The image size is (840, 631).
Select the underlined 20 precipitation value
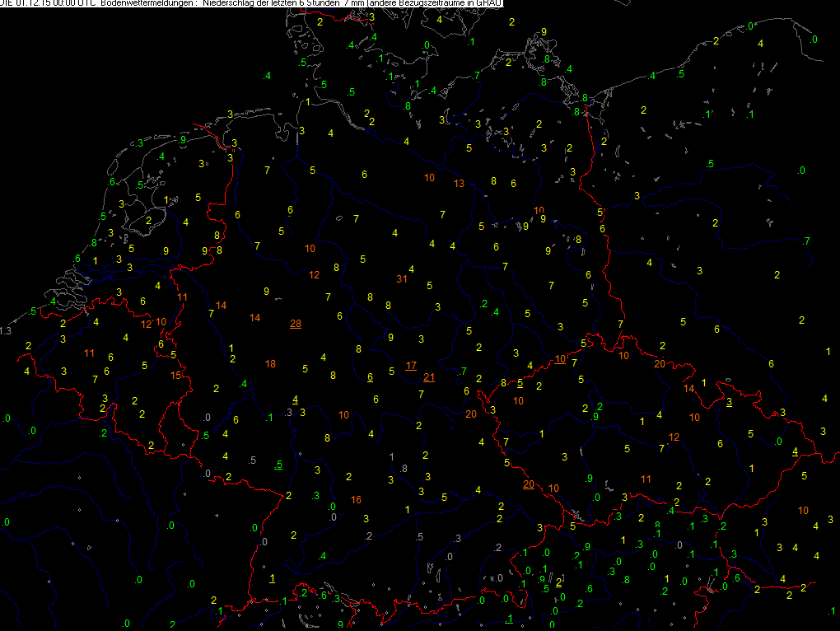tap(528, 484)
